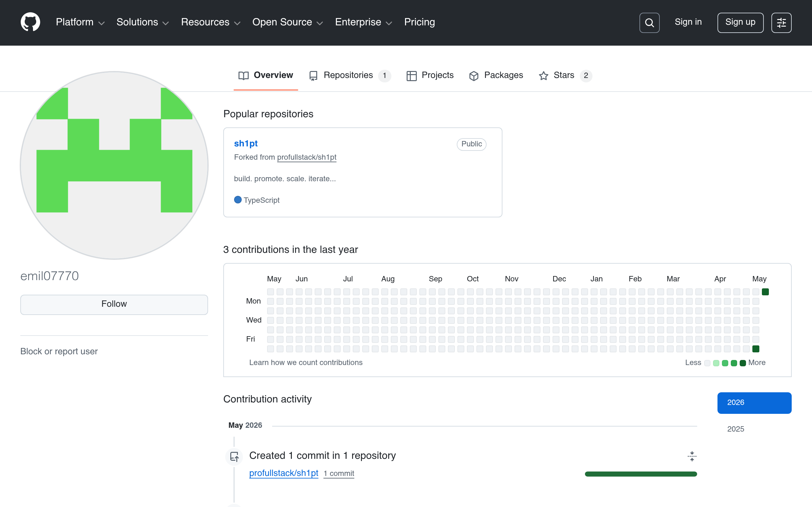Open the sh1pt repository link

[x=246, y=144]
